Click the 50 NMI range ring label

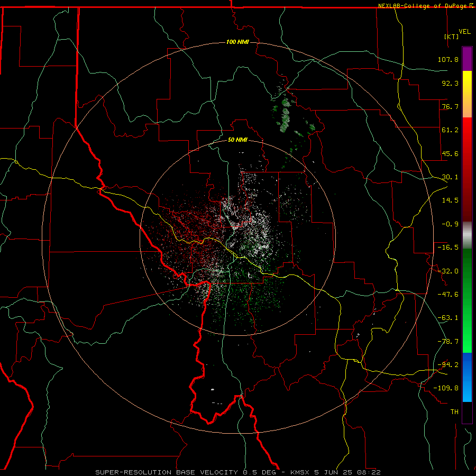click(237, 140)
